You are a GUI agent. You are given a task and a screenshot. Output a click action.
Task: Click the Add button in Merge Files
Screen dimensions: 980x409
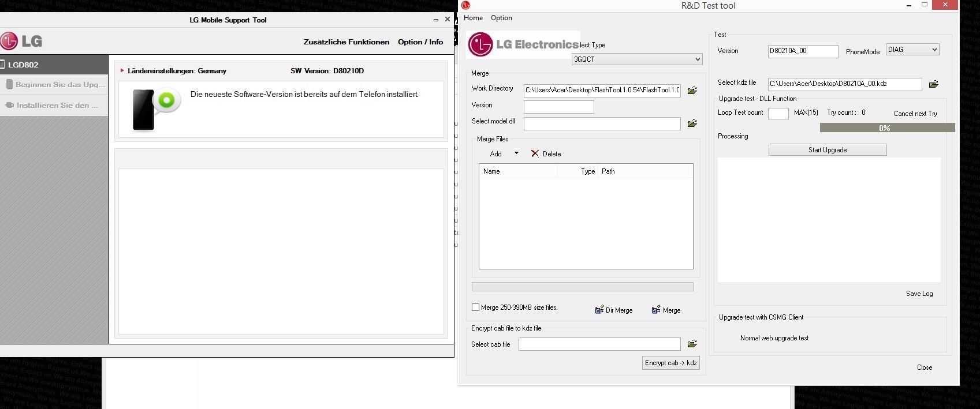point(495,154)
